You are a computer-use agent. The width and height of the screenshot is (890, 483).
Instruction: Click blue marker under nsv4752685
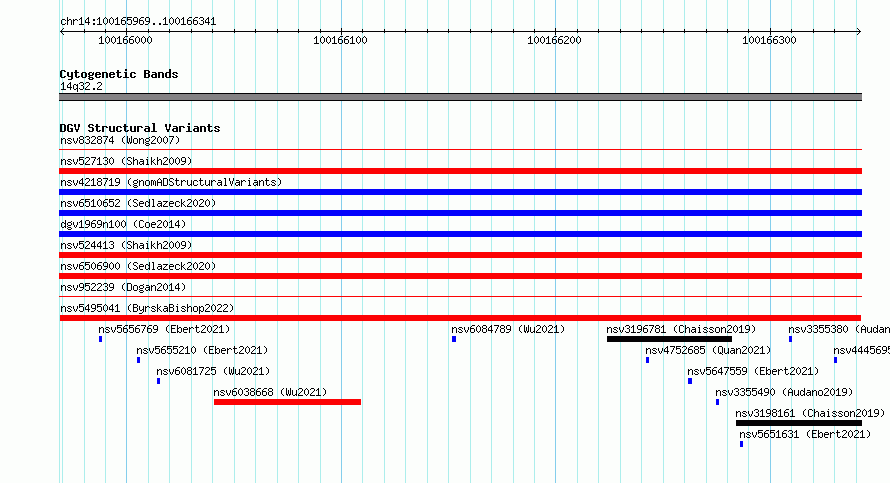coord(648,360)
